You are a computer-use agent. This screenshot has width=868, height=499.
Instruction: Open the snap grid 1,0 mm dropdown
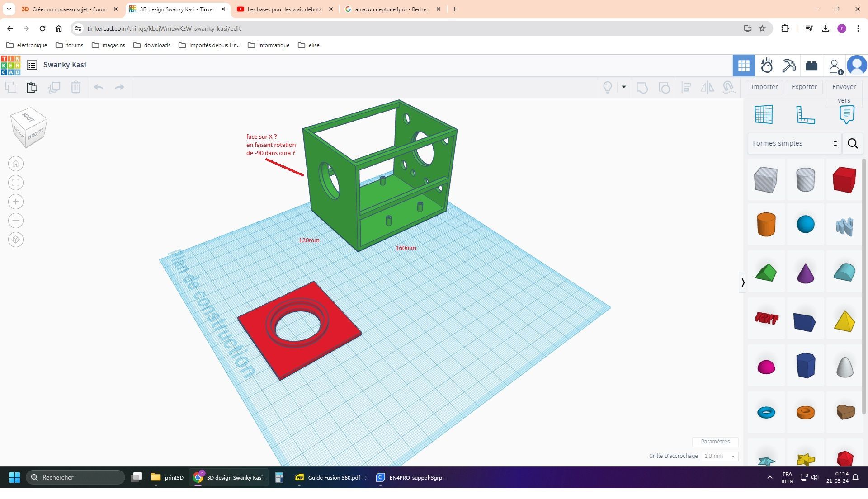coord(719,456)
